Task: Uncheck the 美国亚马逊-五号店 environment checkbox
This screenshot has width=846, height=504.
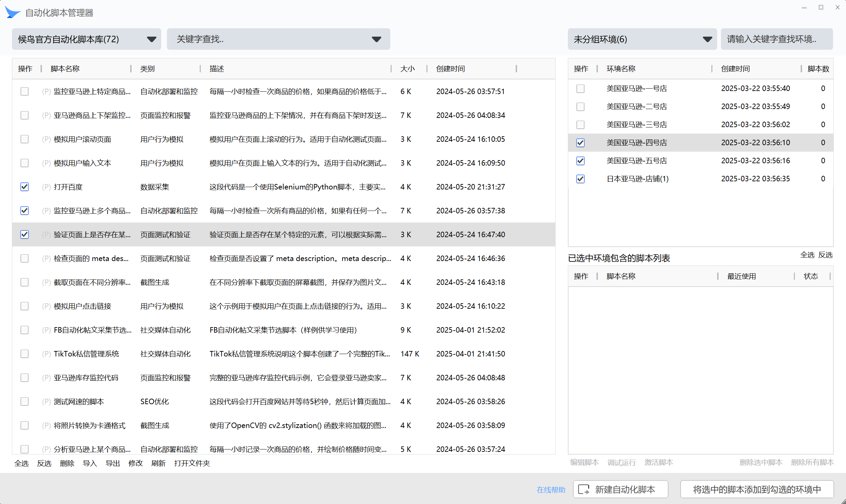Action: pyautogui.click(x=580, y=161)
